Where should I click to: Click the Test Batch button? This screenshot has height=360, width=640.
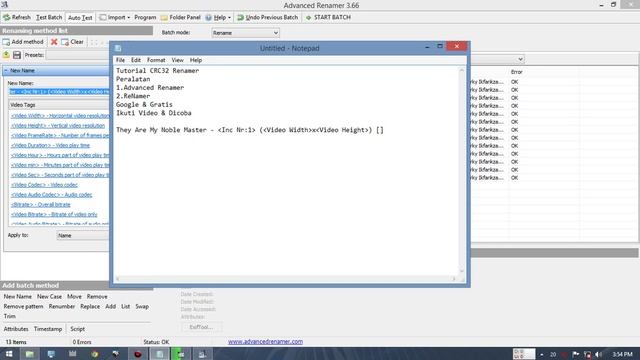click(x=49, y=17)
